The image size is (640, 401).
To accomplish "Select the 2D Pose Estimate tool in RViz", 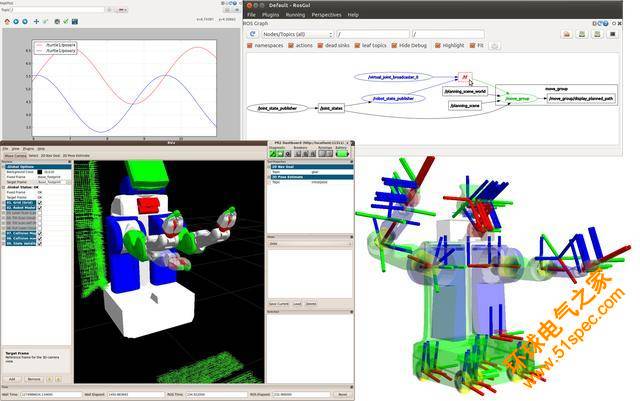I will (76, 156).
